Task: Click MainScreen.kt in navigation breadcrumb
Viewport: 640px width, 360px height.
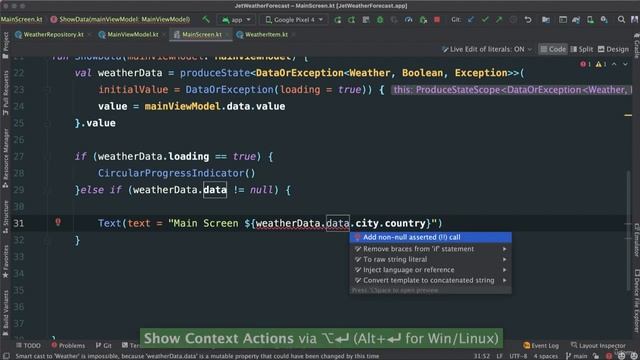Action: tap(21, 19)
